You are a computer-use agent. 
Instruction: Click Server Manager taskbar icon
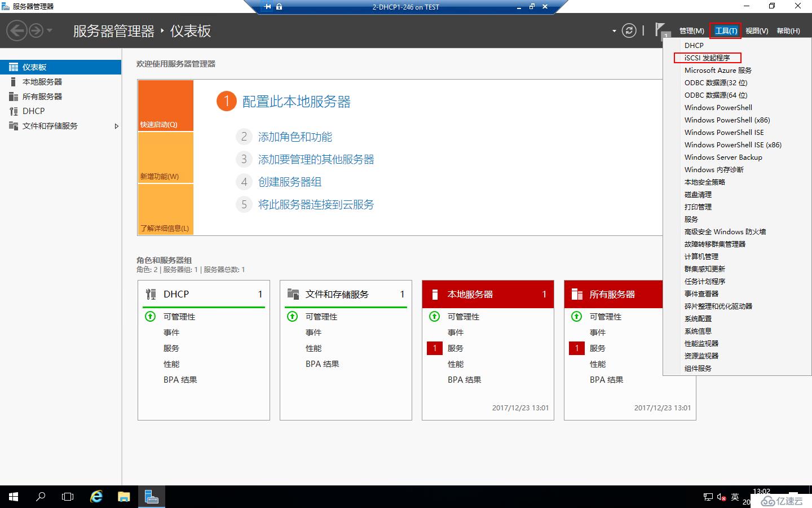pos(151,497)
